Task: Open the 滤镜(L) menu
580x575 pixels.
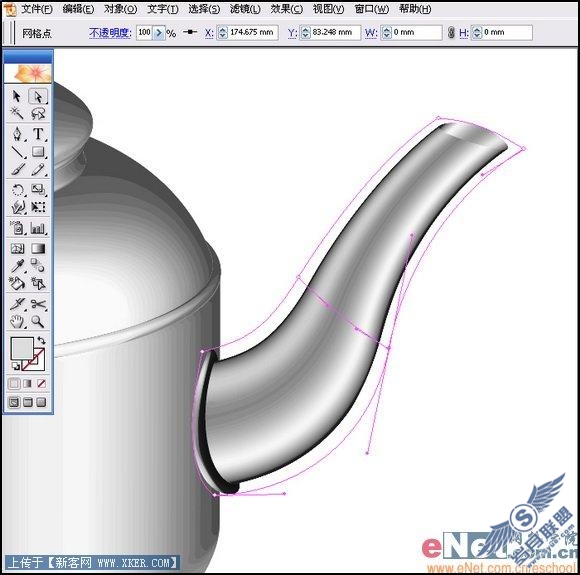Action: point(245,9)
